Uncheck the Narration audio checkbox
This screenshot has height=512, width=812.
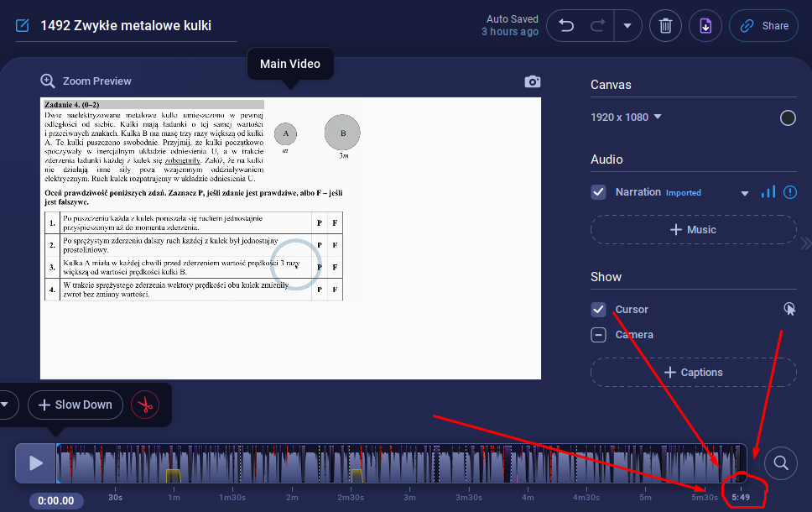[598, 192]
